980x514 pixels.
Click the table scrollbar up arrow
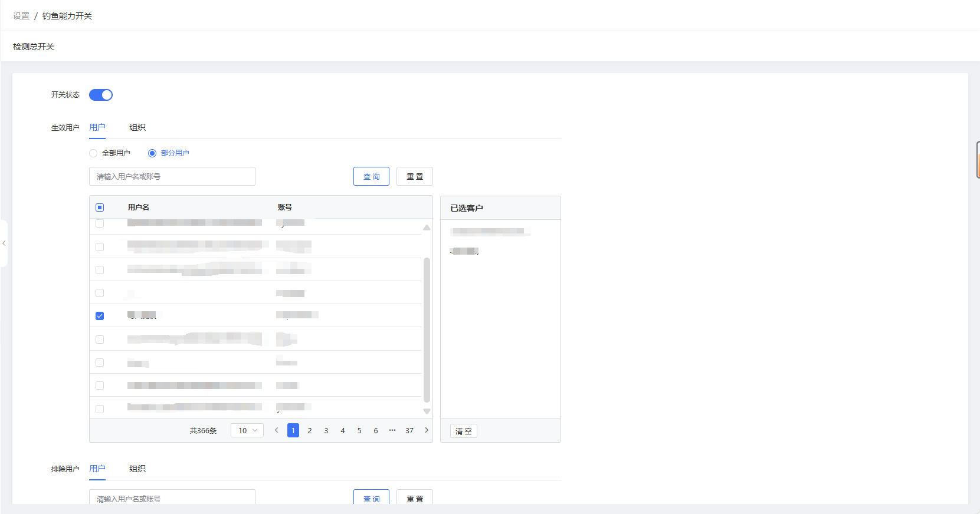(x=427, y=228)
